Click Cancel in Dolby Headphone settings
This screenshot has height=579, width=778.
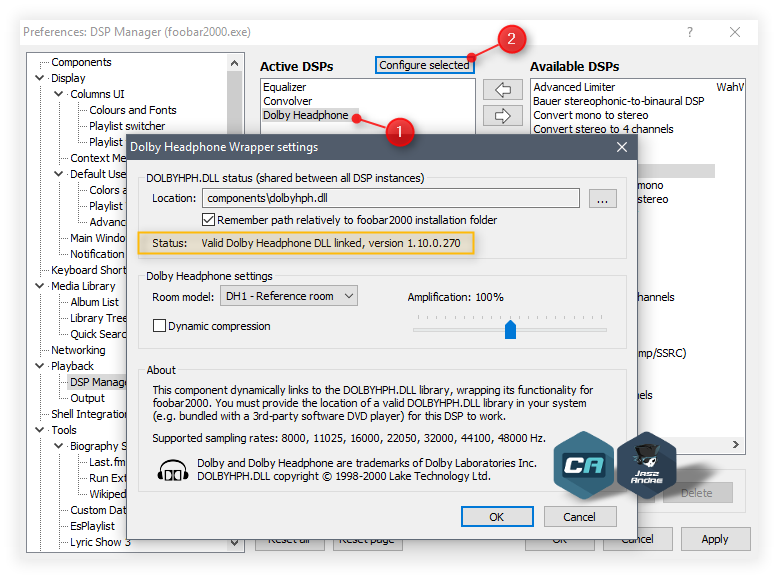tap(580, 517)
